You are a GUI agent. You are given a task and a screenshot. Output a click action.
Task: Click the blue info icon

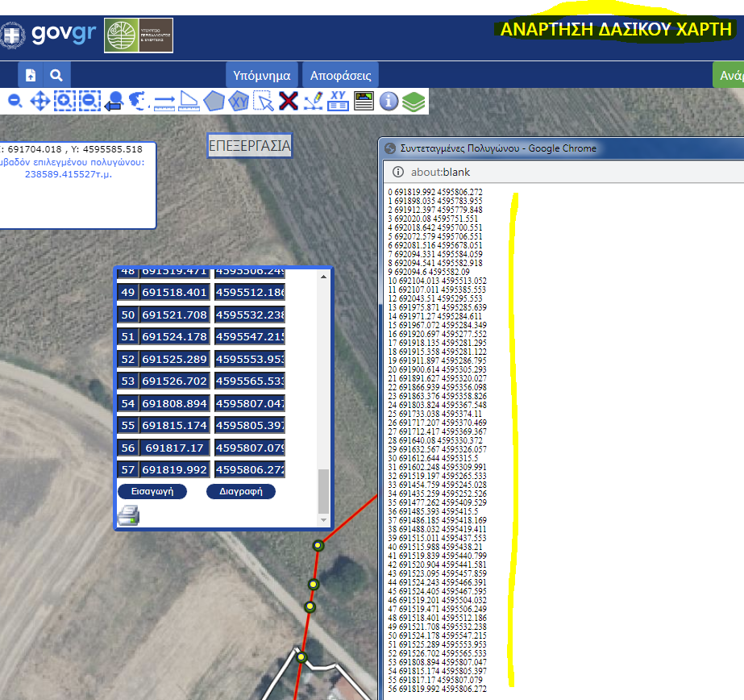389,101
